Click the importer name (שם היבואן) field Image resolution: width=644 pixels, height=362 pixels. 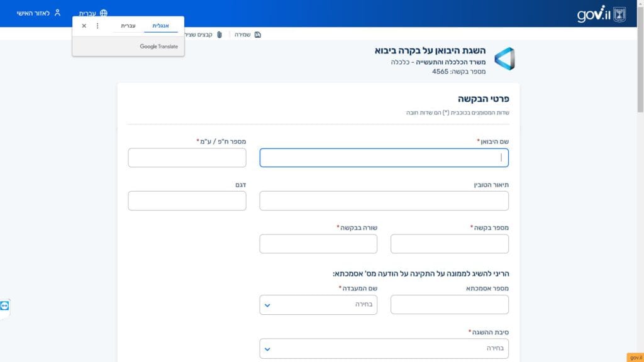(x=384, y=158)
